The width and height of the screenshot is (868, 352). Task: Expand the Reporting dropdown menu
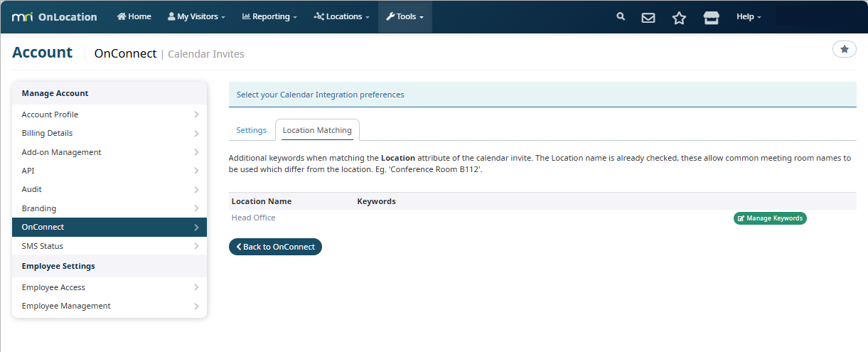point(269,16)
